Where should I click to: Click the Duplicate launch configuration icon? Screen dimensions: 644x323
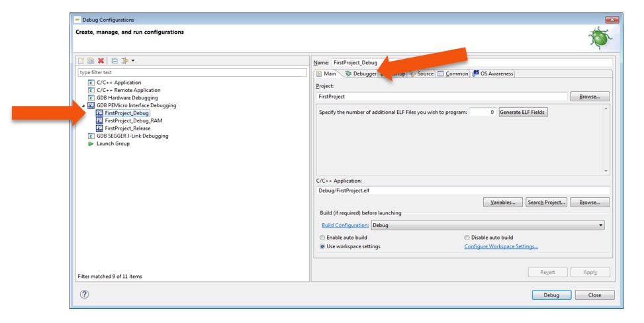(91, 61)
